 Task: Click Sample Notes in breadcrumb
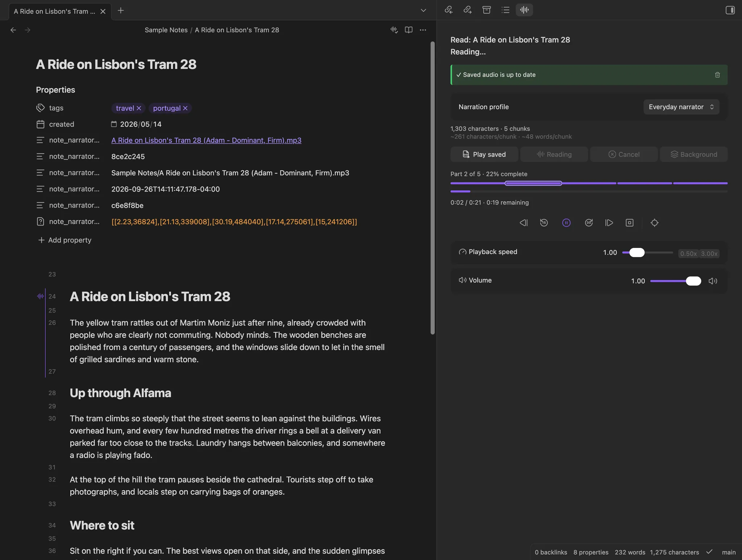point(166,30)
